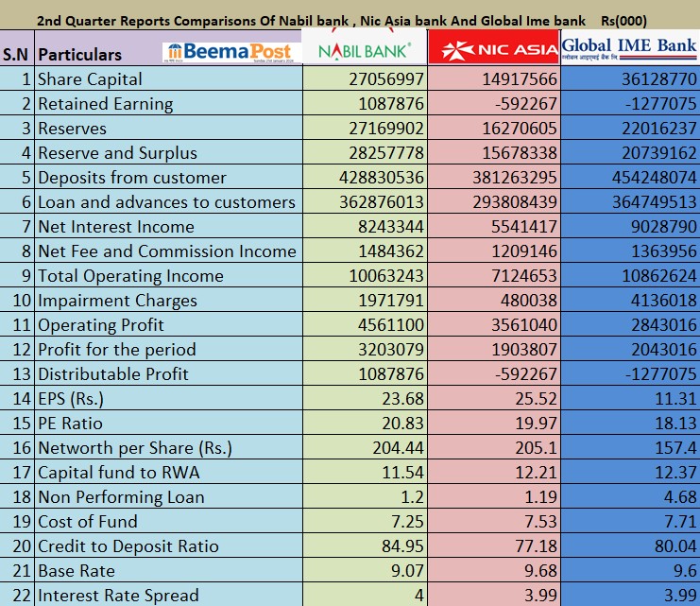Click the report title row
The image size is (700, 606).
click(x=350, y=20)
